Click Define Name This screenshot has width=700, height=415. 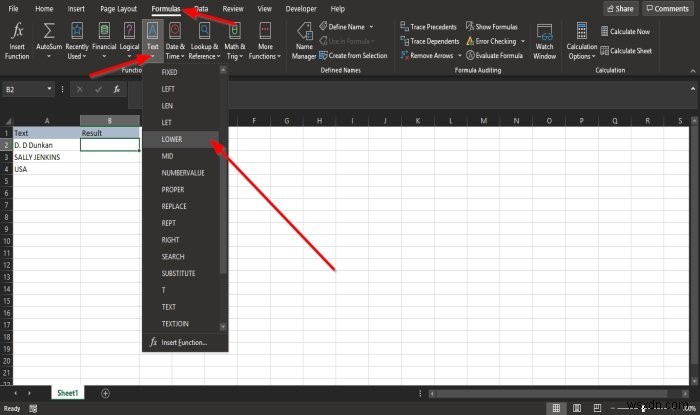(342, 27)
